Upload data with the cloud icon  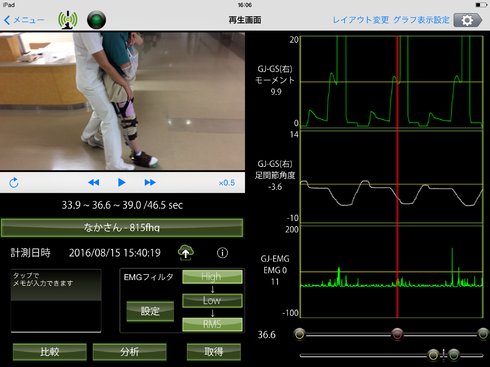pyautogui.click(x=186, y=252)
